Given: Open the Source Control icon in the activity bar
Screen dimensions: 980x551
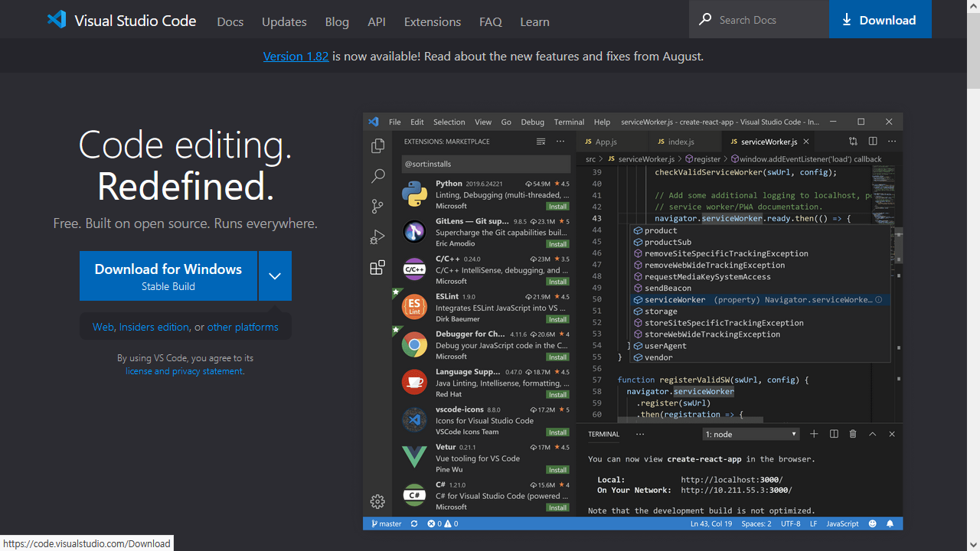Looking at the screenshot, I should [x=377, y=207].
